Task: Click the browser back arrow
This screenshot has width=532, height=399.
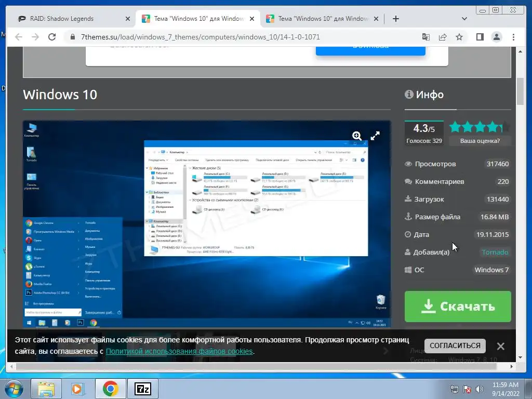Action: tap(19, 37)
